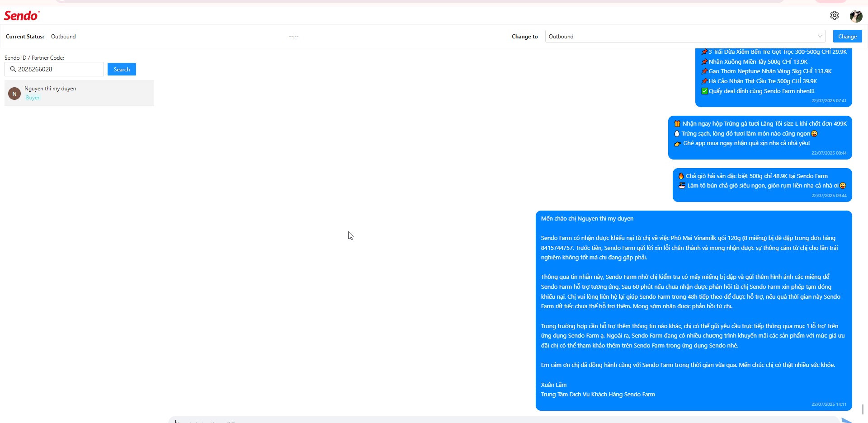Click the 'Gạo Thơm Neptune Nhãn Vàng 5kg' line
The width and height of the screenshot is (868, 423).
[x=766, y=71]
